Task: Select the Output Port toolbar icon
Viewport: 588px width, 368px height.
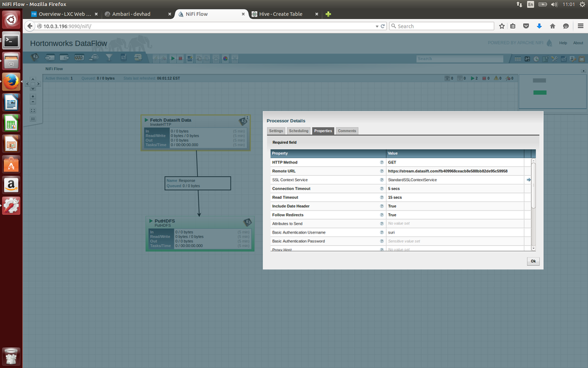Action: coord(64,57)
